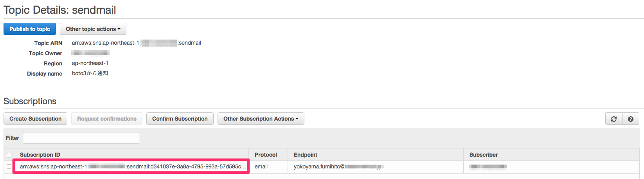This screenshot has width=644, height=179.
Task: Click the Subscriber column header
Action: point(484,155)
